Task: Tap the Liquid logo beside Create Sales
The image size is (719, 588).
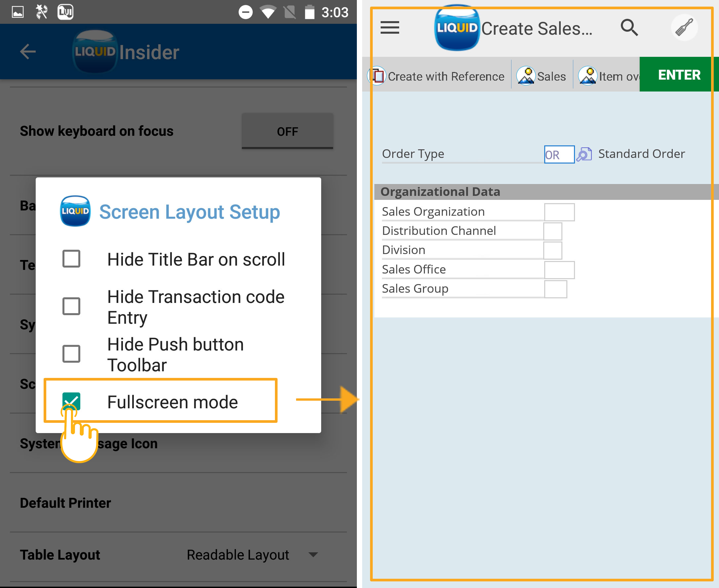Action: (x=457, y=28)
